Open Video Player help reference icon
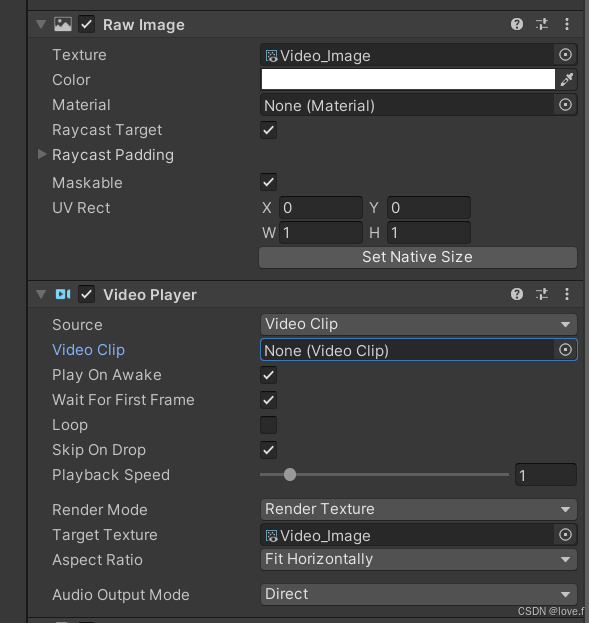 coord(517,294)
